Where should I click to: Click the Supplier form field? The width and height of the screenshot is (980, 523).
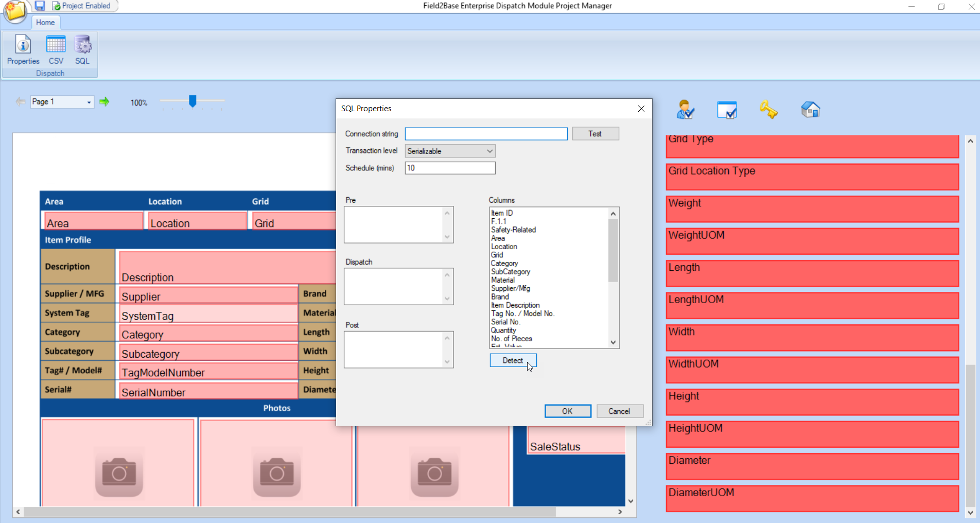208,294
